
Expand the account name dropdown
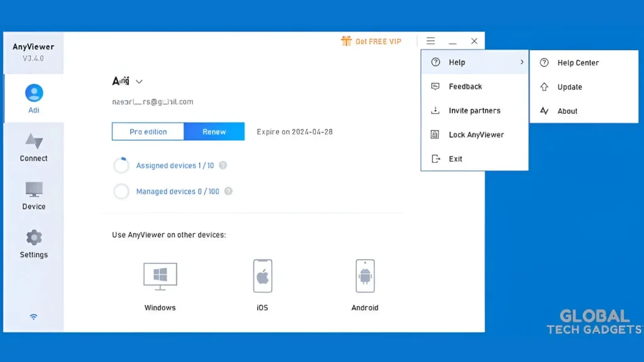[139, 81]
